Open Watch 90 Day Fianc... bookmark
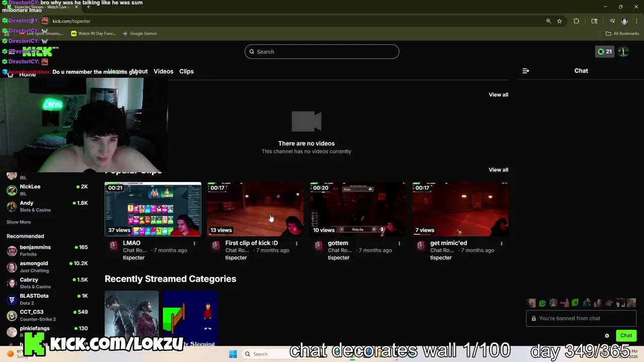The height and width of the screenshot is (362, 644). [x=94, y=34]
